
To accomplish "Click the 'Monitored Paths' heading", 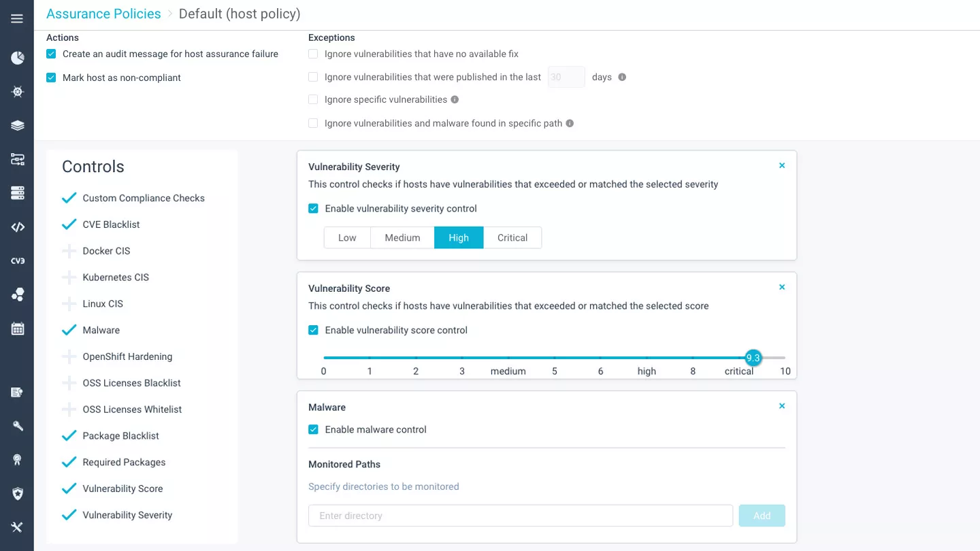I will tap(344, 464).
